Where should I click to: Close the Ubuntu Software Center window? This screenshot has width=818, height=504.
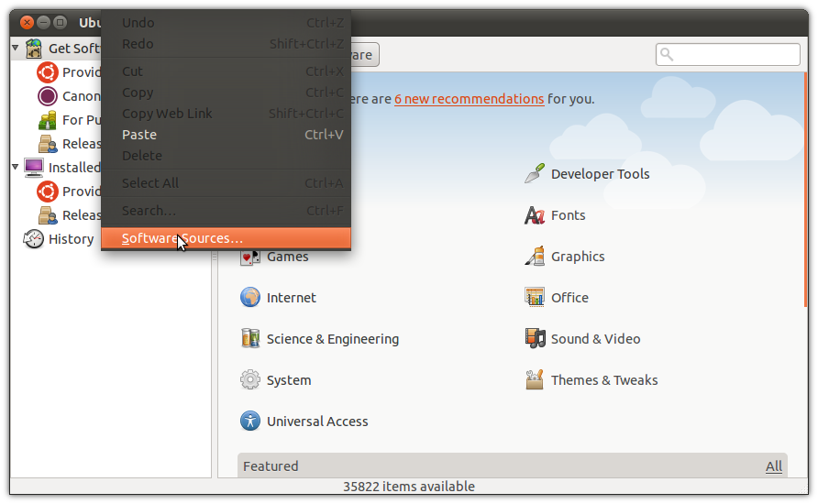[28, 22]
